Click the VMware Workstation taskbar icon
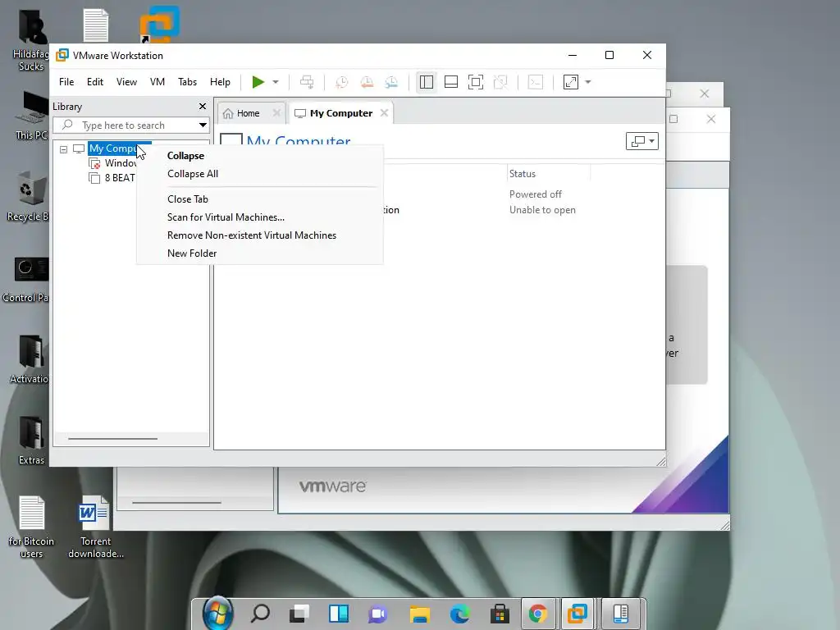Viewport: 840px width, 630px height. pos(577,614)
